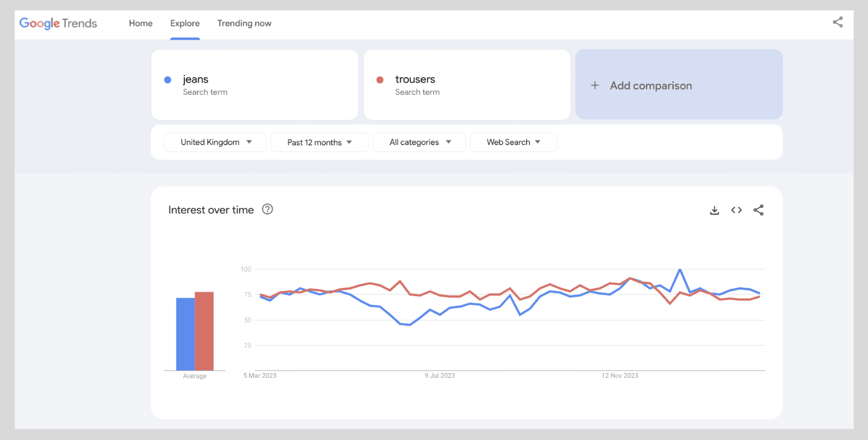Select the Explore tab

tap(185, 23)
